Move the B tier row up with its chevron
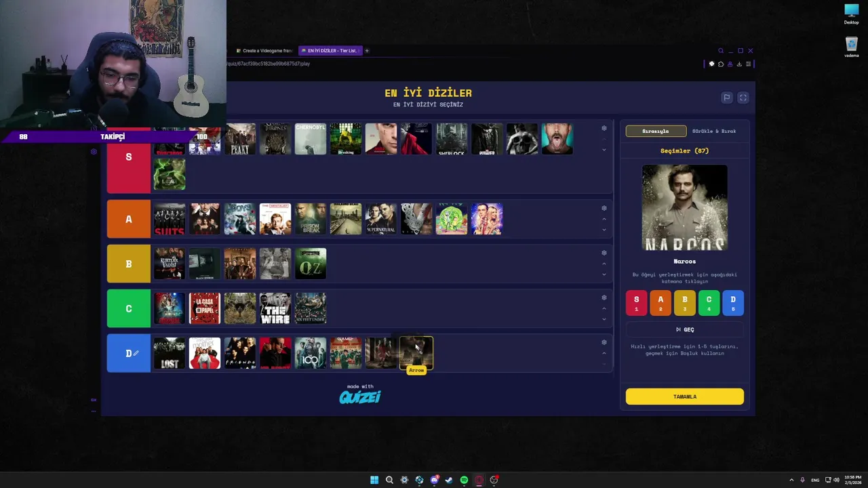This screenshot has width=868, height=488. tap(604, 264)
